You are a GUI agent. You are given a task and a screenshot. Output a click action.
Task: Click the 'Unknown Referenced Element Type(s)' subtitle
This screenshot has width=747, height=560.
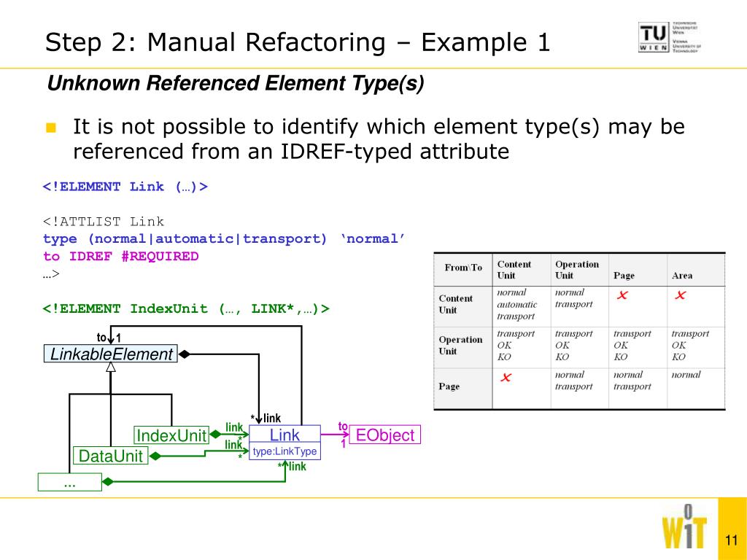pyautogui.click(x=236, y=85)
